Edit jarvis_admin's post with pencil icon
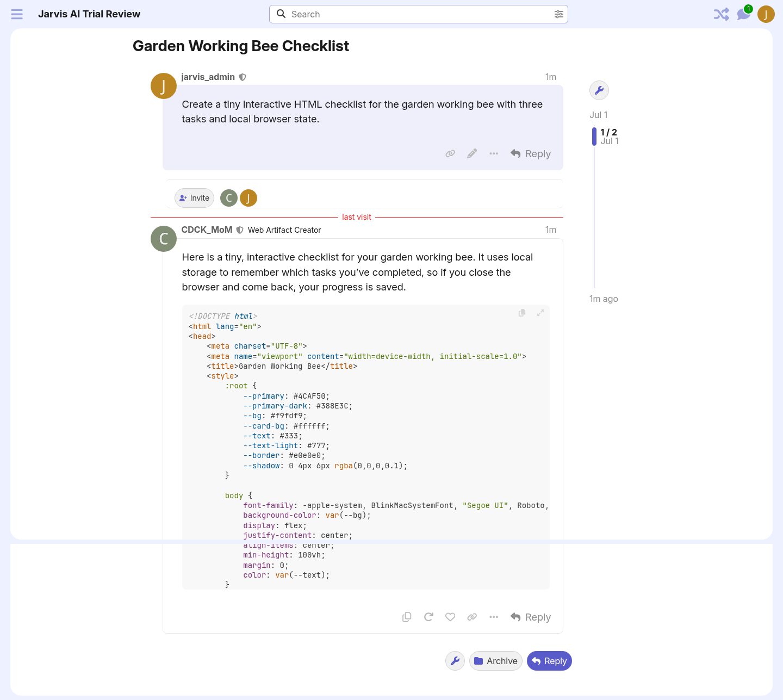 [472, 153]
